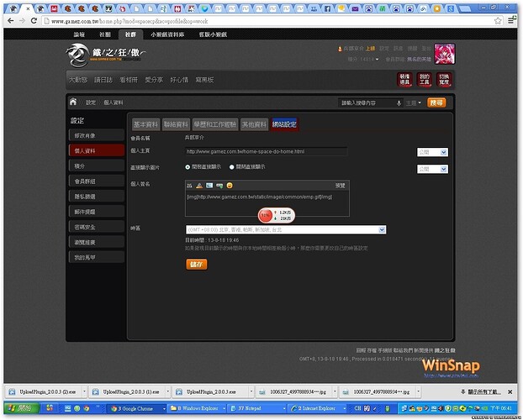This screenshot has height=420, width=523.
Task: Go to the home breadcrumb icon
Action: (x=73, y=102)
